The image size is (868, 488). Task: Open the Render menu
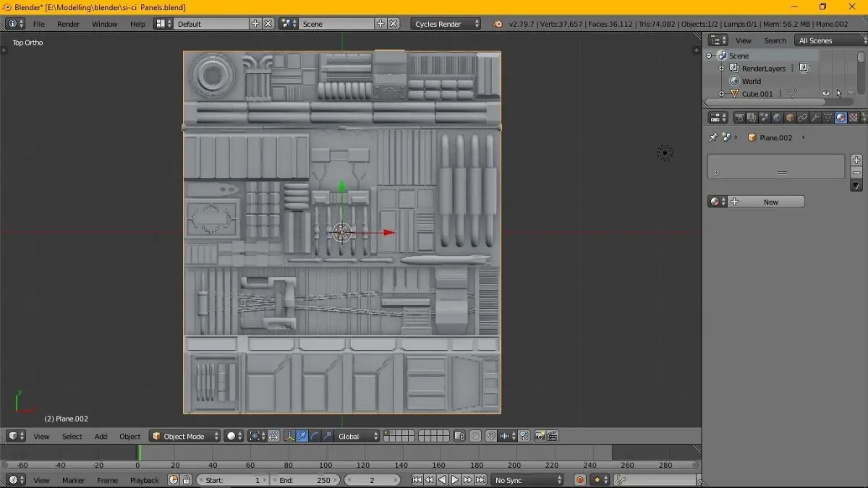tap(69, 24)
